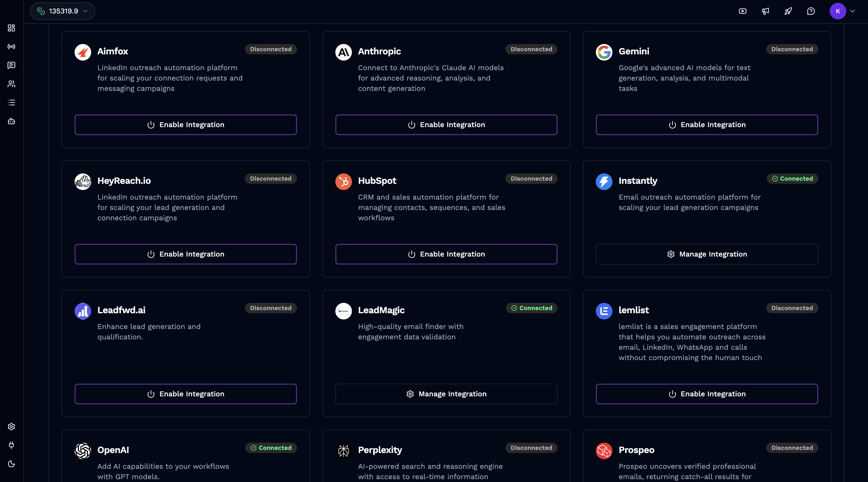868x482 pixels.
Task: Select the contacts/people icon in sidebar
Action: (x=11, y=84)
